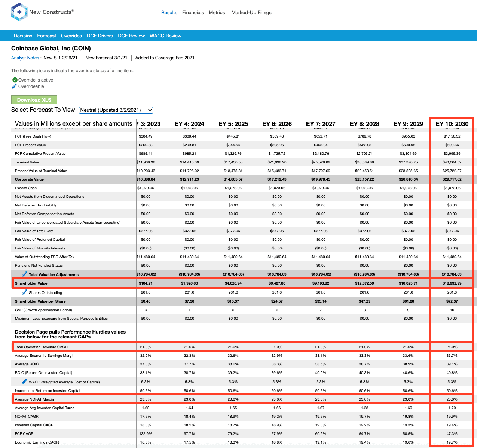Click green check Override is active icon

point(15,80)
